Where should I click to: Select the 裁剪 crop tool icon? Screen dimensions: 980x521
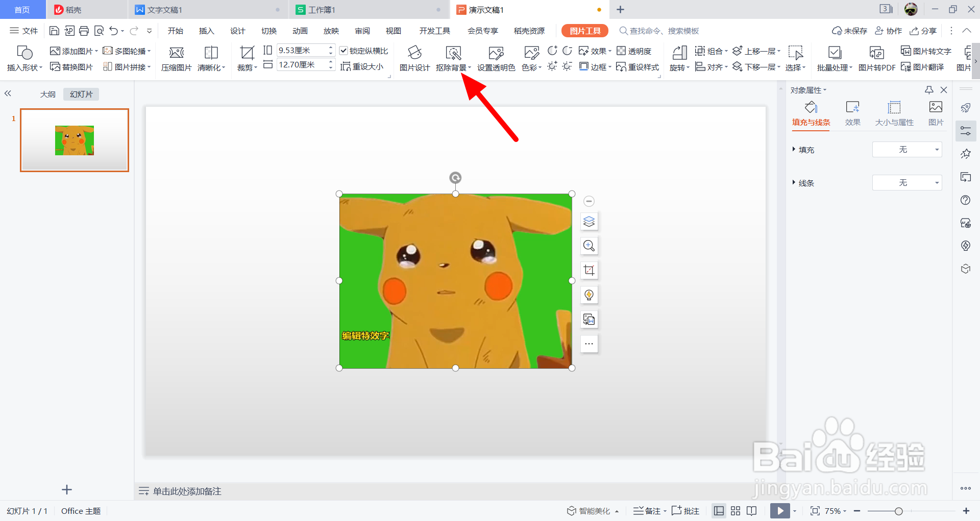pyautogui.click(x=247, y=53)
